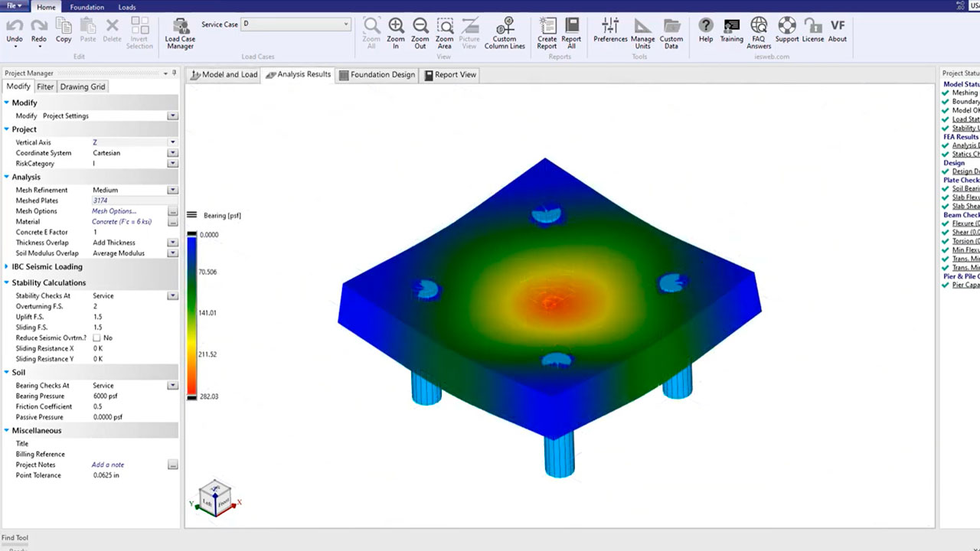The width and height of the screenshot is (980, 551).
Task: Open the Vertical Axis dropdown
Action: tap(172, 142)
